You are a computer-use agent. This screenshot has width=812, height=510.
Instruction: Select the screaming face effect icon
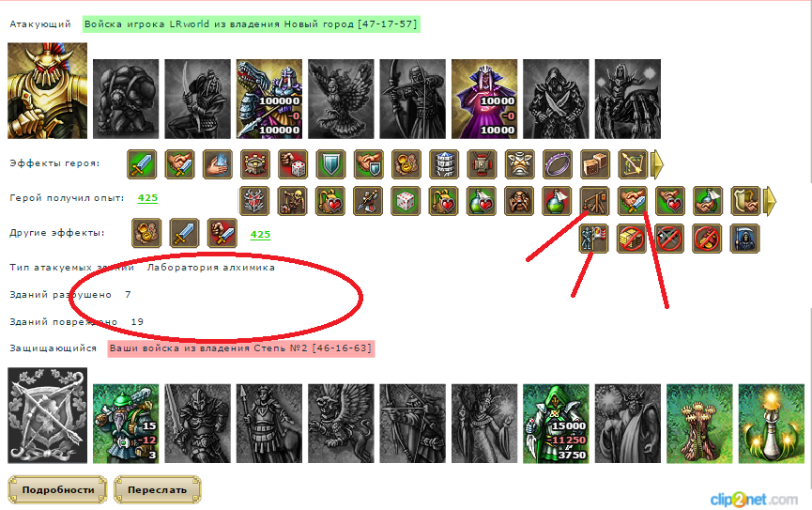519,201
